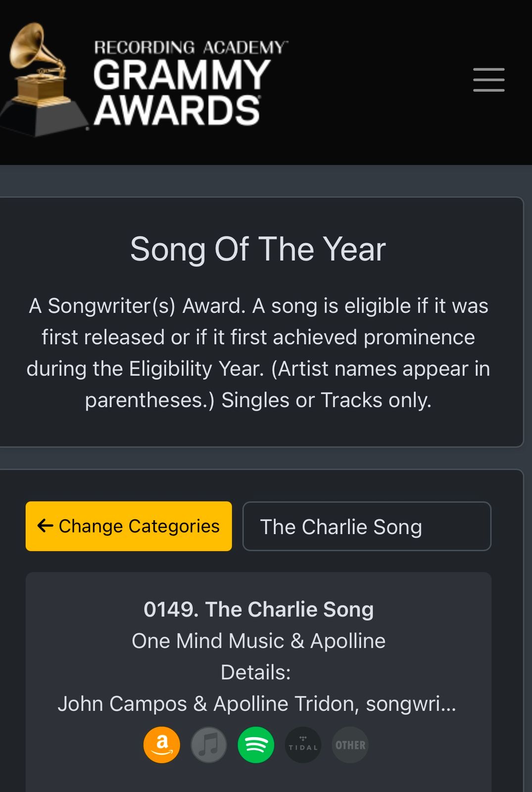
Task: Play the entry on Spotify
Action: 256,744
